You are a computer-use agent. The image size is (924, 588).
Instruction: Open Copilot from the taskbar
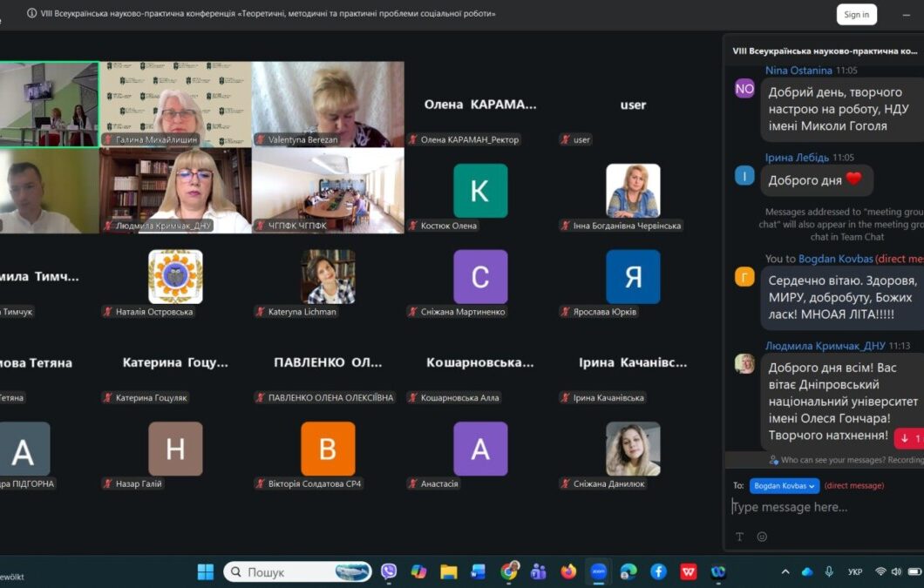coord(419,571)
